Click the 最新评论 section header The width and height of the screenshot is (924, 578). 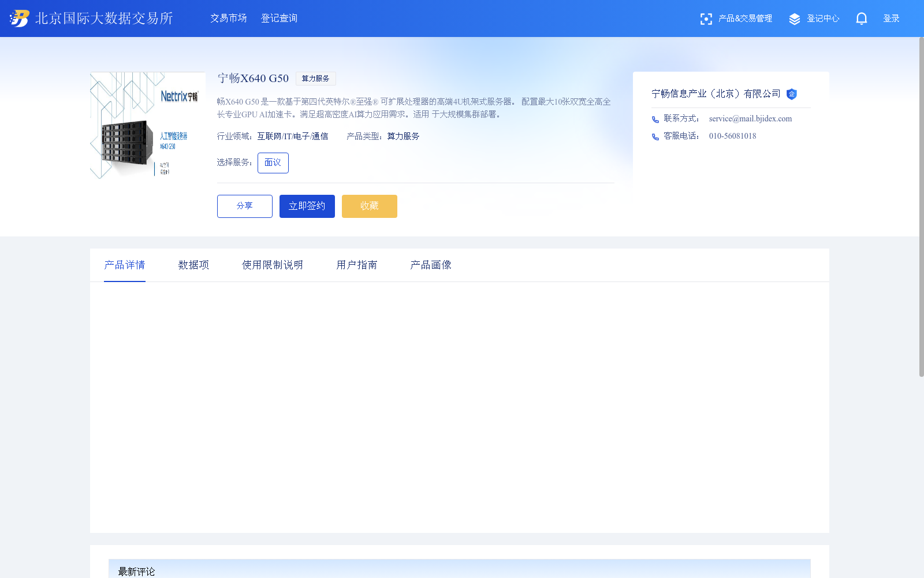(460, 569)
